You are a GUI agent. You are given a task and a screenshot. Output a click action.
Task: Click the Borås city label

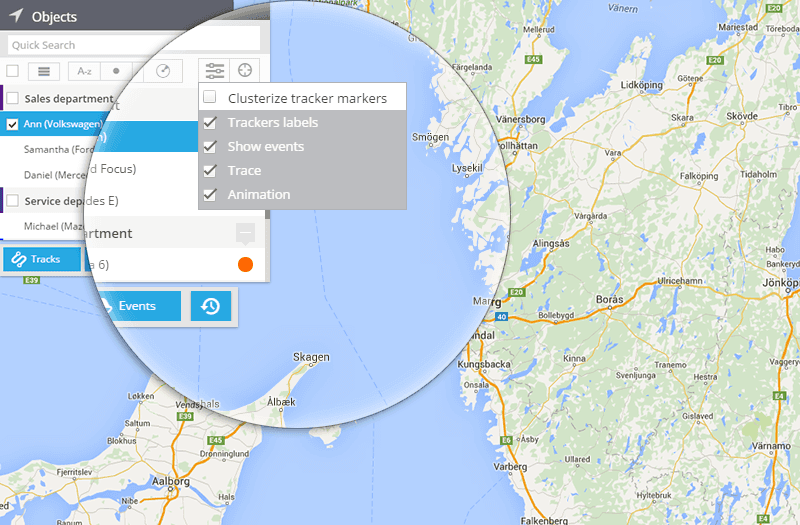point(610,299)
